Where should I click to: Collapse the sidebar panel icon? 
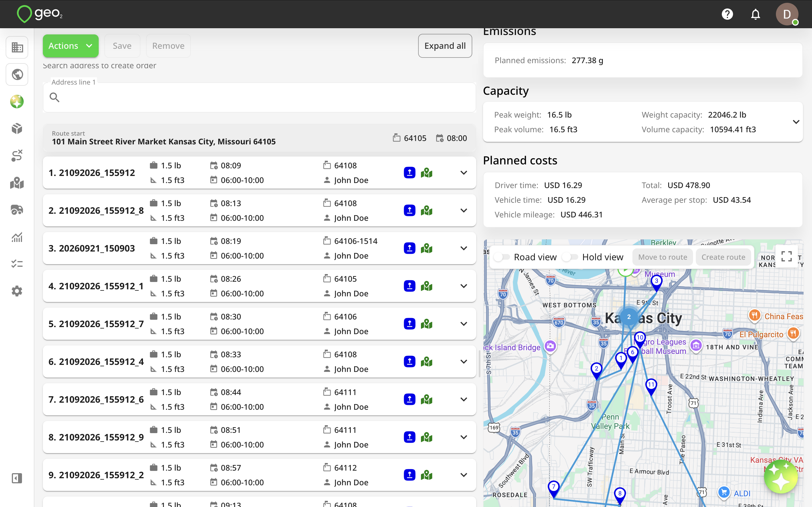pyautogui.click(x=17, y=478)
